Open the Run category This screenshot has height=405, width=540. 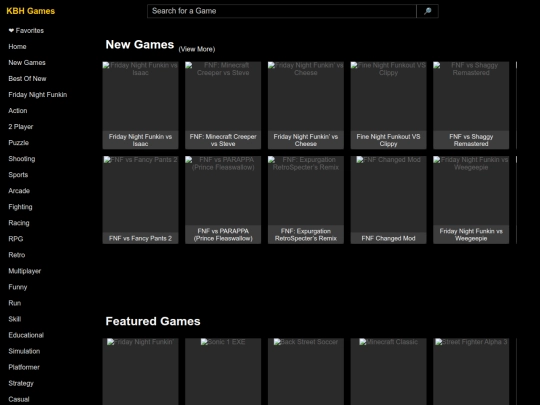14,303
